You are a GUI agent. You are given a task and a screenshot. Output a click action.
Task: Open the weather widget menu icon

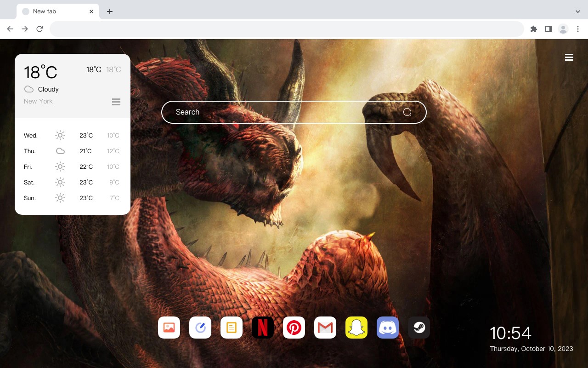116,102
